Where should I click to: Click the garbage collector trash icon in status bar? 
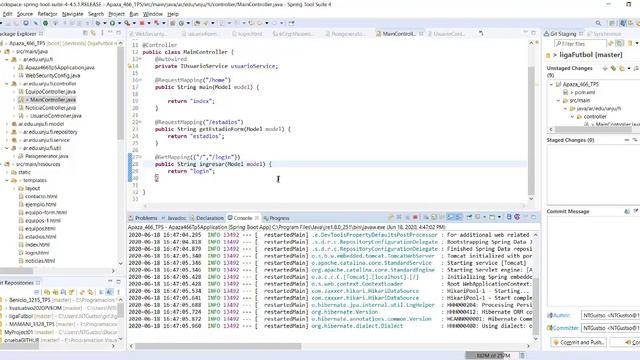(522, 356)
